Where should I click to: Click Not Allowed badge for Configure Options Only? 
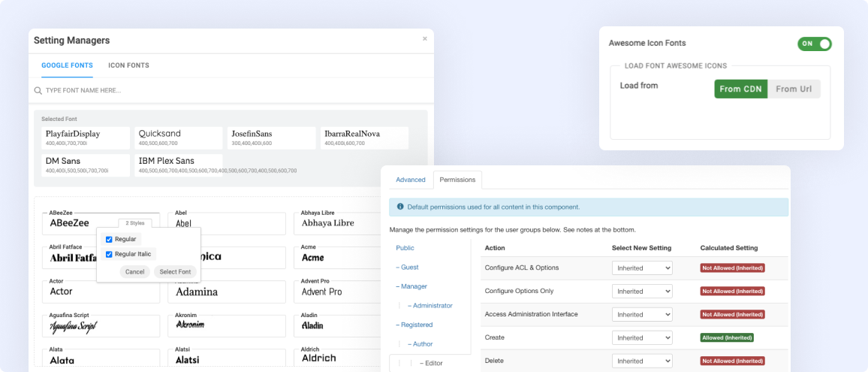point(732,291)
